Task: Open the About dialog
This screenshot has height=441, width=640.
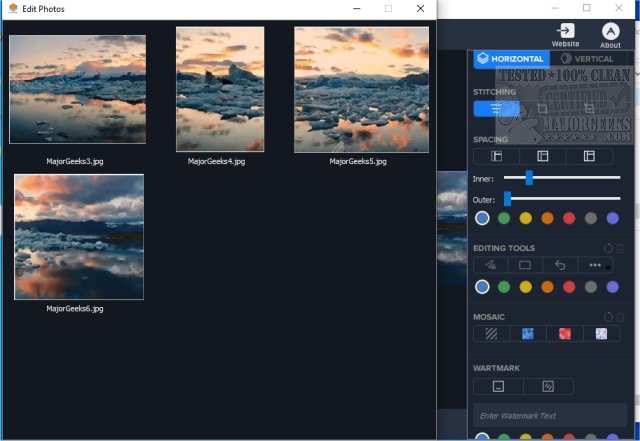Action: point(610,32)
